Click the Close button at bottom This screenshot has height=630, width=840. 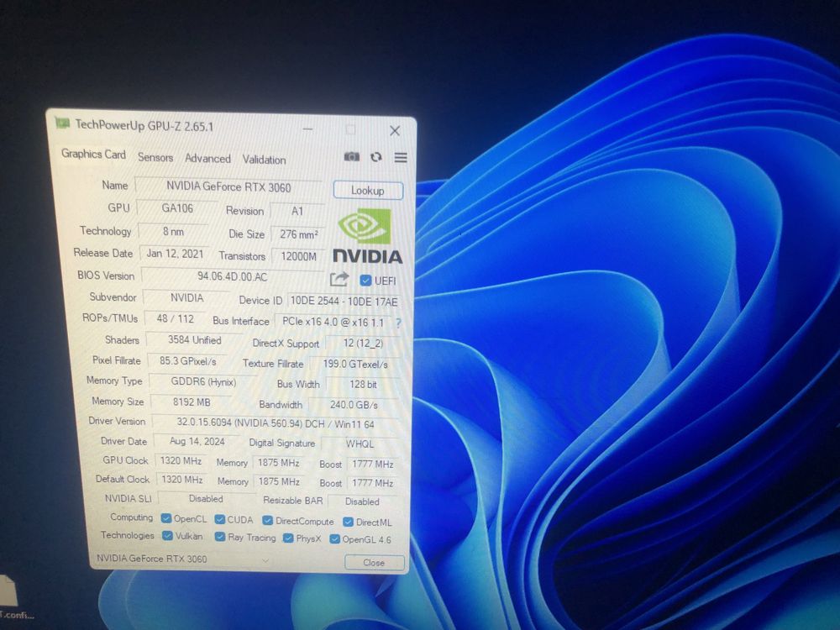coord(374,563)
